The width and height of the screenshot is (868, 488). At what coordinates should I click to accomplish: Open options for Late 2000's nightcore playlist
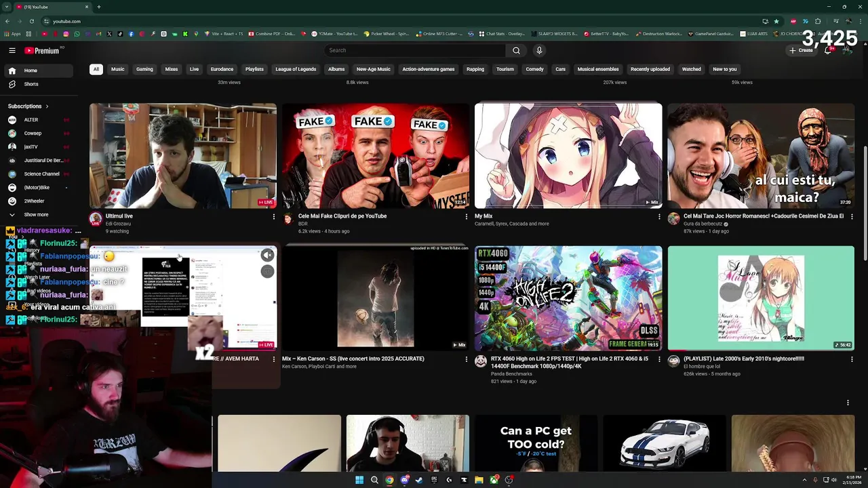click(x=852, y=359)
